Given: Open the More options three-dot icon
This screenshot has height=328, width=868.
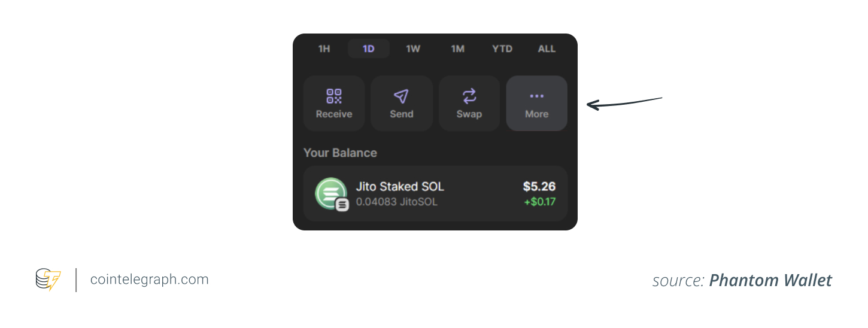Looking at the screenshot, I should click(x=536, y=96).
